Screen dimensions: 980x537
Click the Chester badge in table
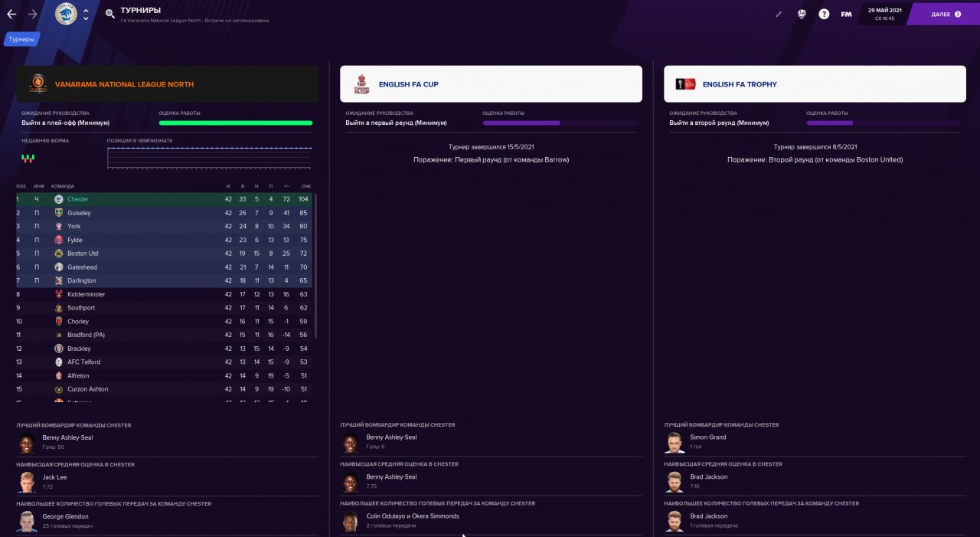59,199
